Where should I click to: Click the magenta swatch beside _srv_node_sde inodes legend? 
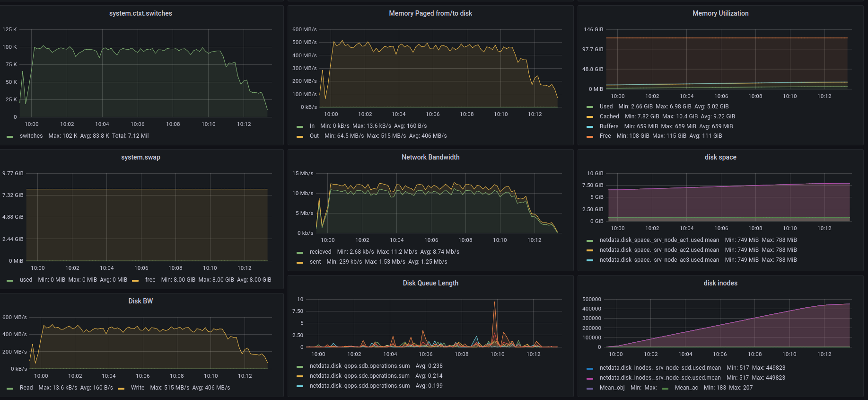tap(590, 378)
